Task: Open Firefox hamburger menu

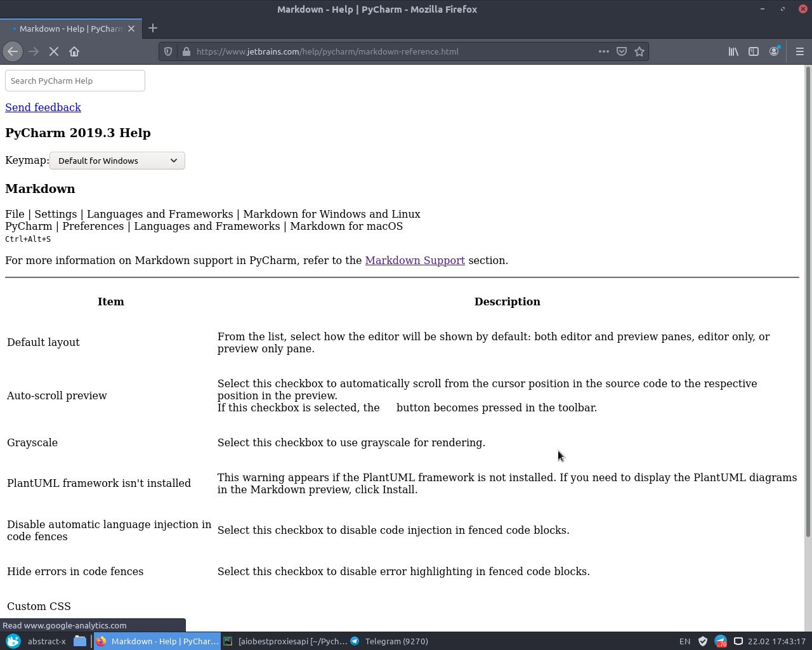Action: (799, 51)
